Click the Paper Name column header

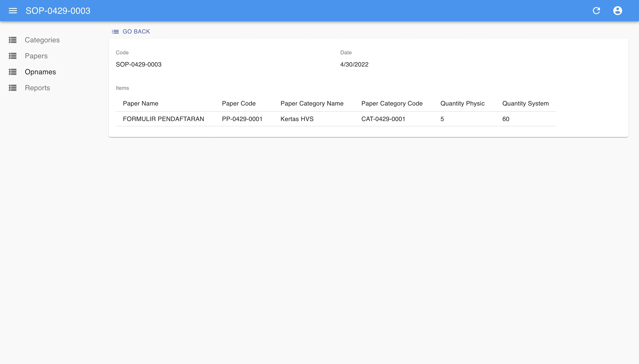pyautogui.click(x=140, y=104)
